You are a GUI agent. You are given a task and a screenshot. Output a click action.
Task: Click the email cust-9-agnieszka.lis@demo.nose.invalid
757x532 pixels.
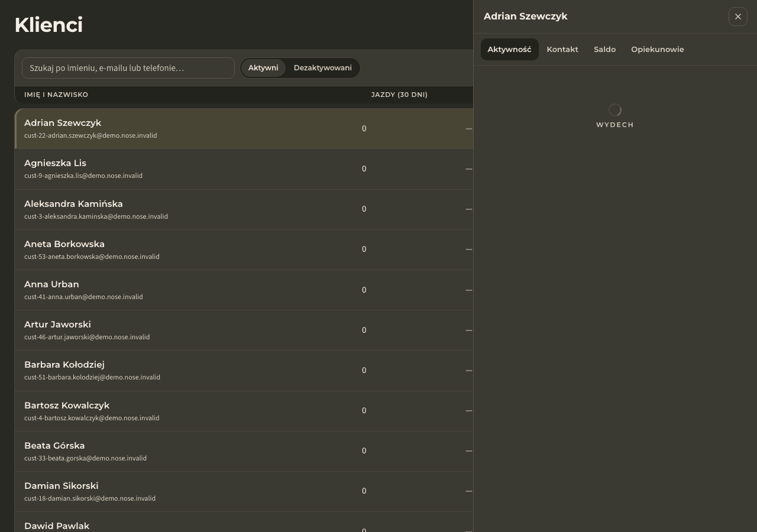tap(83, 176)
